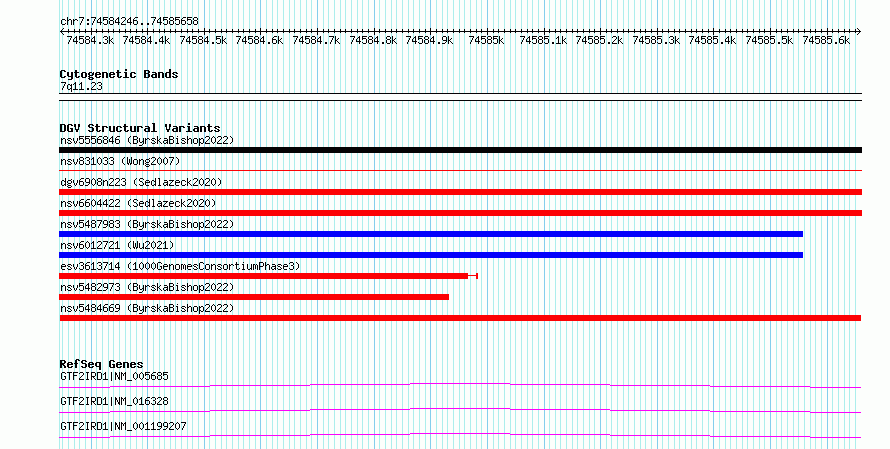The image size is (890, 449).
Task: Click ruler tick label 74584.3k
Action: pyautogui.click(x=90, y=40)
